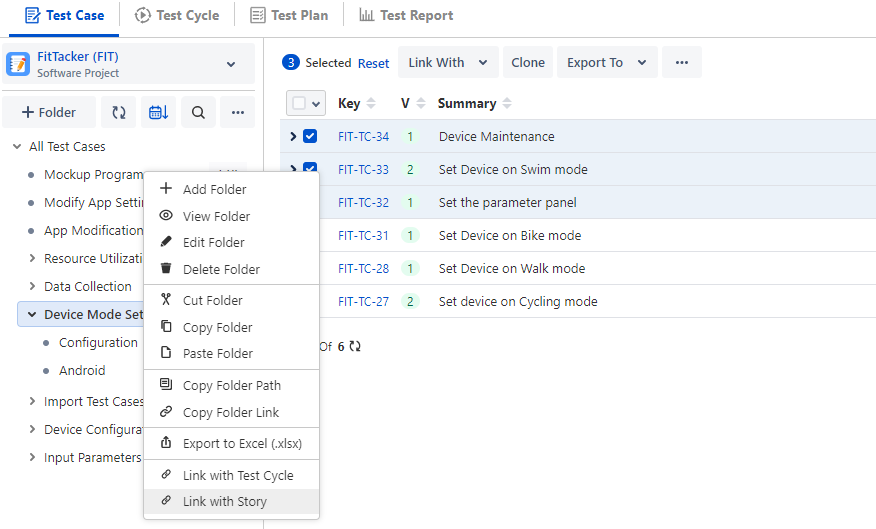Click the sync folders refresh icon
Screen dimensions: 876x529
118,112
